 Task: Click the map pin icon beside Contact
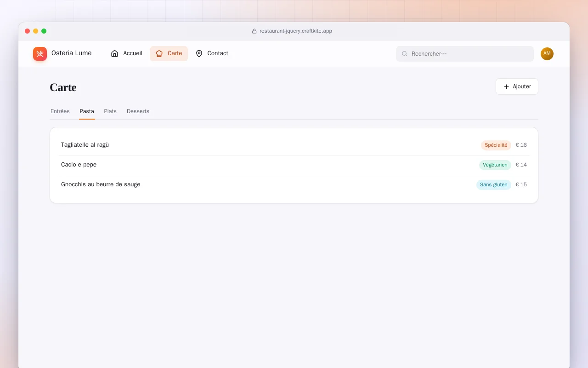tap(199, 53)
